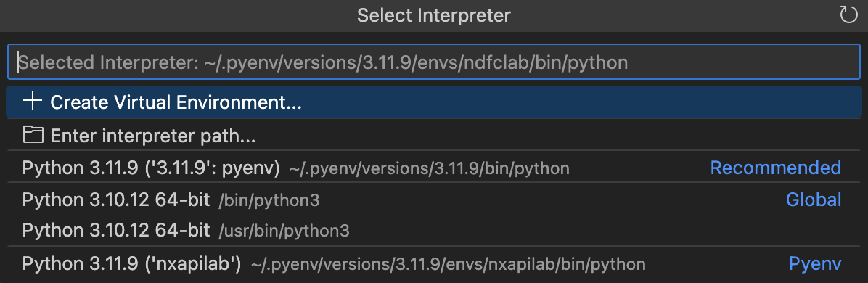Click the Select Interpreter title bar
Image resolution: width=868 pixels, height=283 pixels.
(434, 15)
